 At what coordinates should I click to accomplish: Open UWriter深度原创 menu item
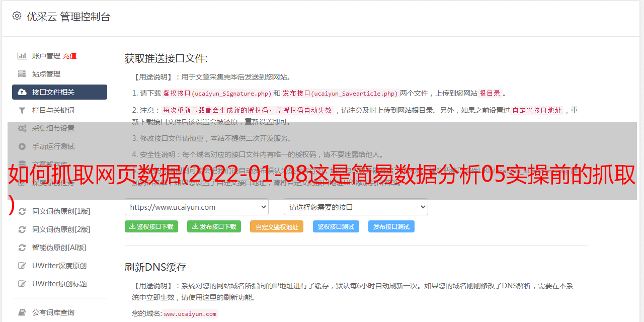pos(59,266)
